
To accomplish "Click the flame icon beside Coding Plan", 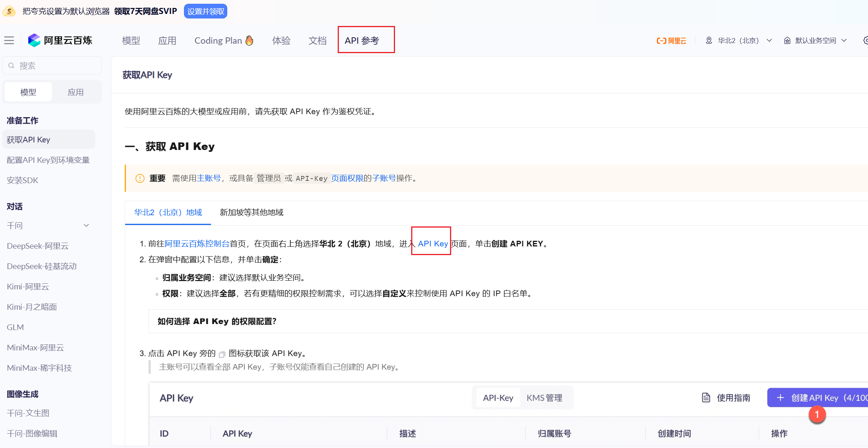I will 250,40.
